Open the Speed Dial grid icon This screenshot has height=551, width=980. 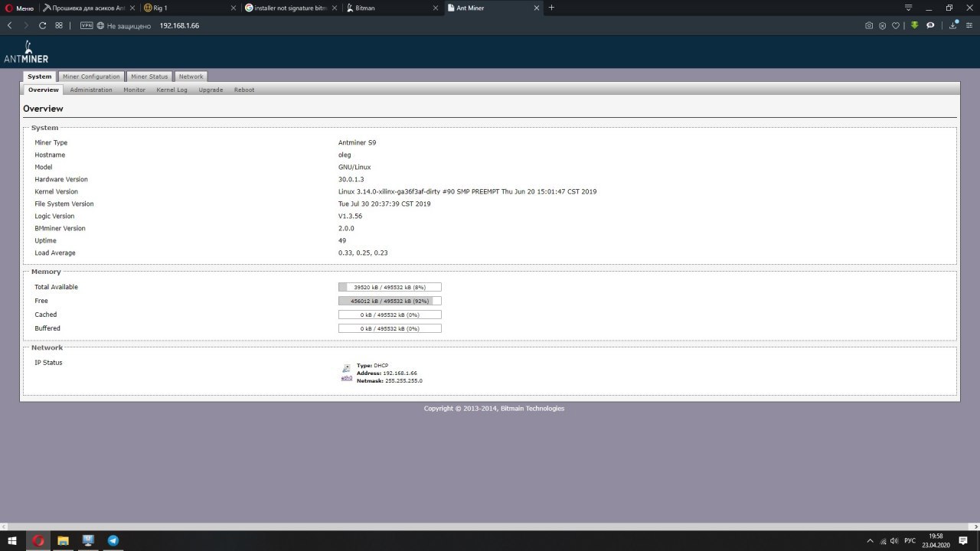pos(59,25)
